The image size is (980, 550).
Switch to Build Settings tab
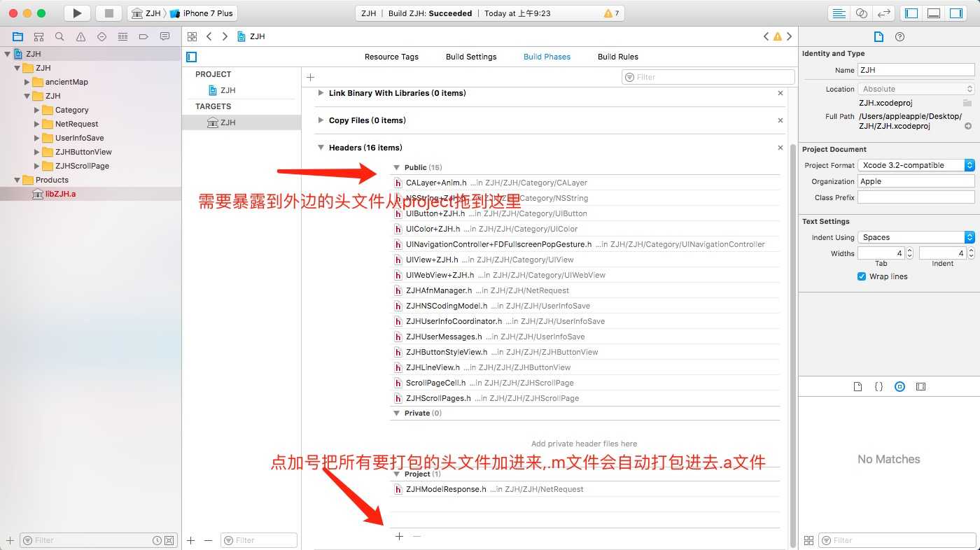pos(471,57)
